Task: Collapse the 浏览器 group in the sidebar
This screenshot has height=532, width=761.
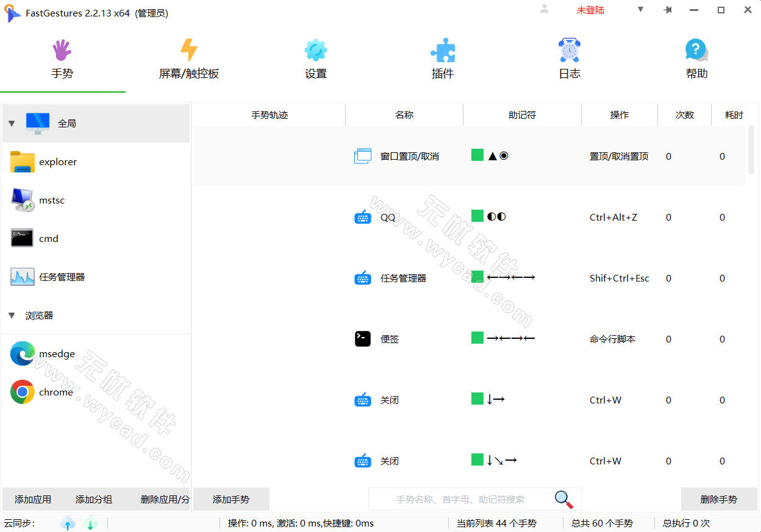Action: [x=11, y=315]
